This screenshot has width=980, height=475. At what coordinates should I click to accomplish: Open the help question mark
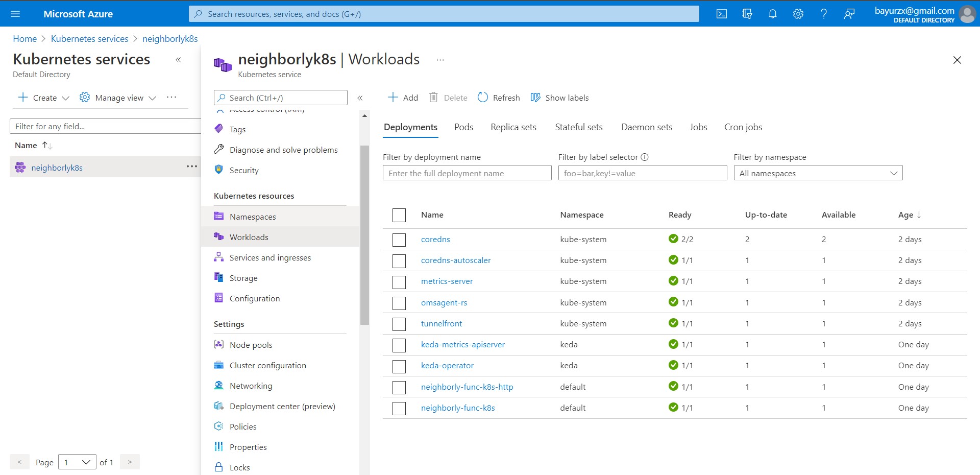click(x=824, y=14)
